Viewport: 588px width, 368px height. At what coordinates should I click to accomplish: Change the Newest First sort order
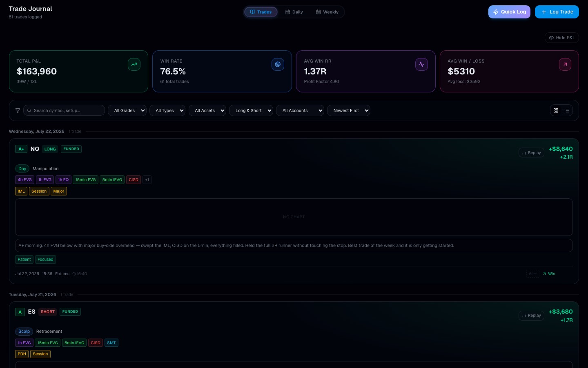click(x=349, y=110)
